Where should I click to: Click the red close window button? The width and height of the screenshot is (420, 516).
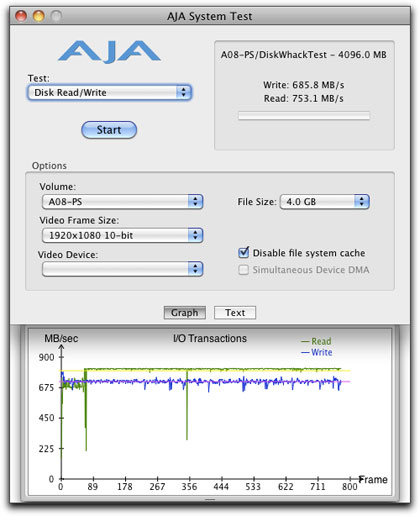(x=21, y=16)
